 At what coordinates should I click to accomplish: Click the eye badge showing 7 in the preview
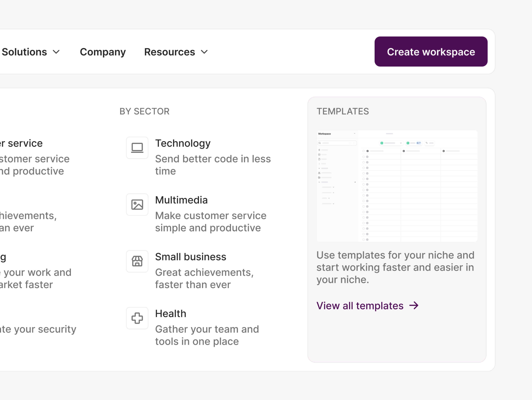419,143
